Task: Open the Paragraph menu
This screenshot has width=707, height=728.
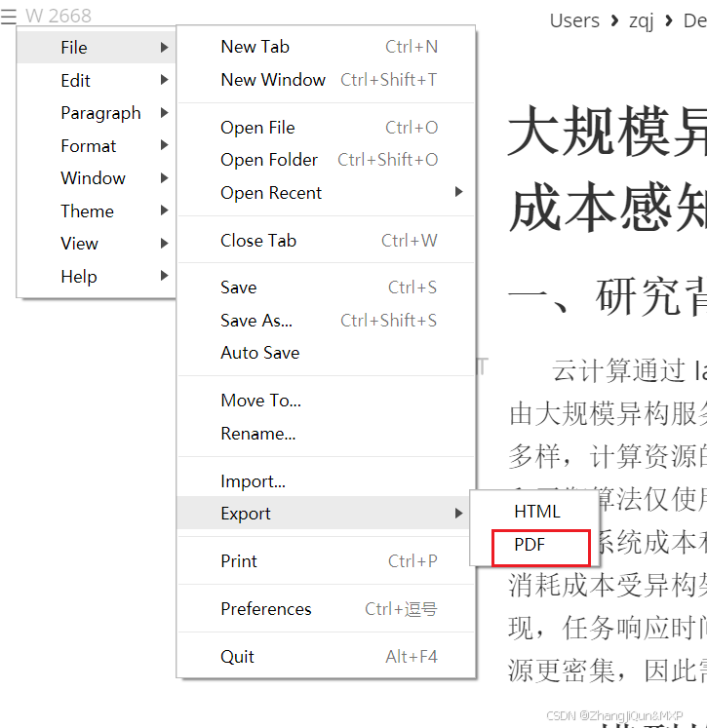Action: pyautogui.click(x=97, y=113)
